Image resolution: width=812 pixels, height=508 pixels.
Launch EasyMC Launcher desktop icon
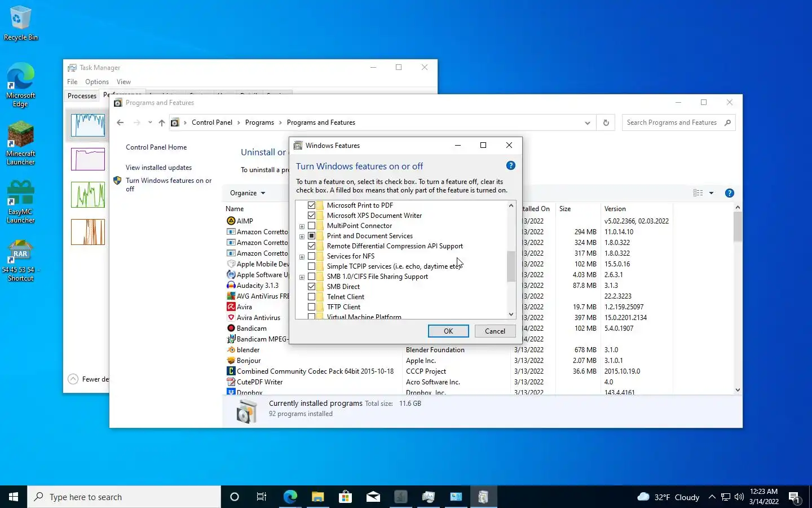(x=21, y=202)
